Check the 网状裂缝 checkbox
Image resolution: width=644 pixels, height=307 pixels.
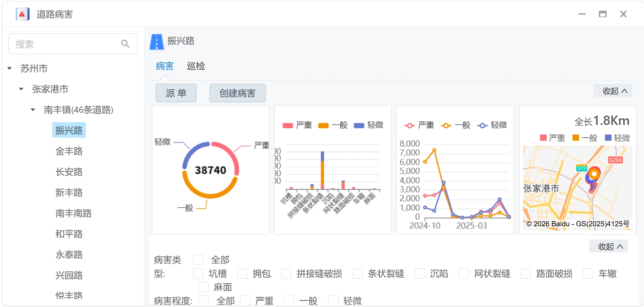point(464,274)
